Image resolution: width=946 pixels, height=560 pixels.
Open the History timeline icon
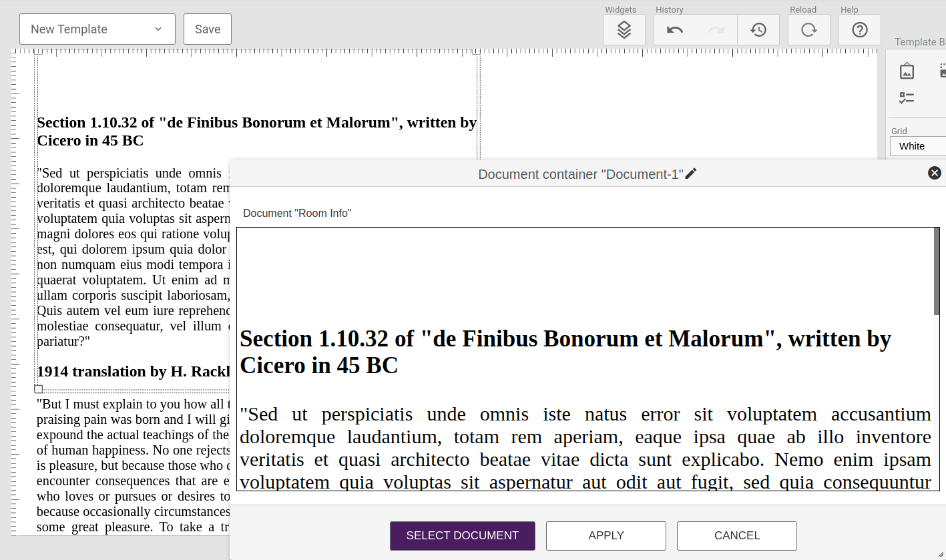pos(758,29)
